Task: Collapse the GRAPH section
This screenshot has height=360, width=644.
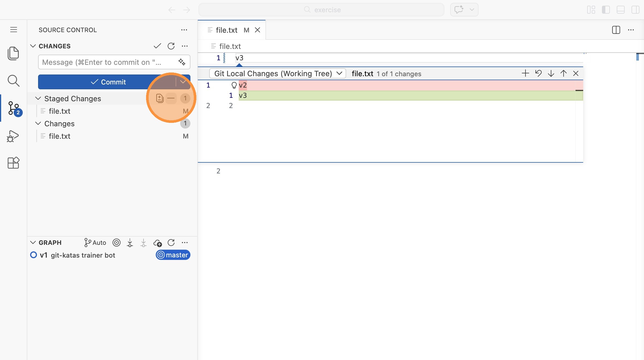Action: coord(33,243)
